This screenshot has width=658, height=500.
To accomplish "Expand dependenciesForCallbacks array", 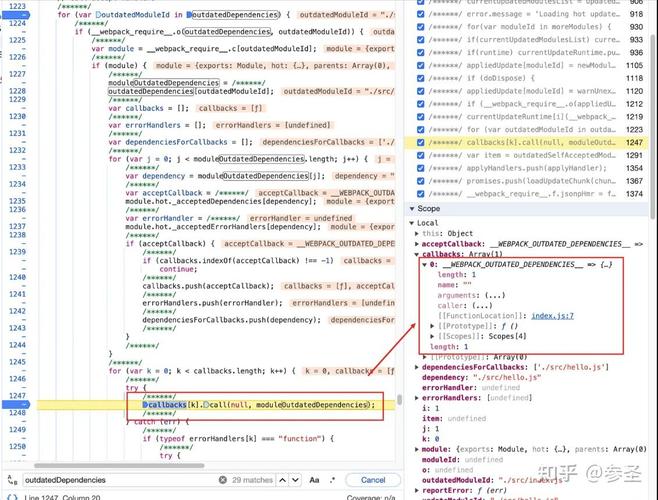I will click(x=417, y=367).
